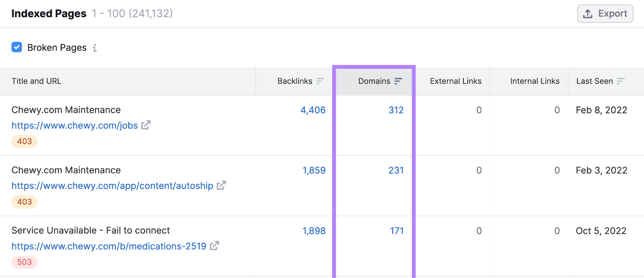644x278 pixels.
Task: Click the 503 status badge
Action: [25, 262]
